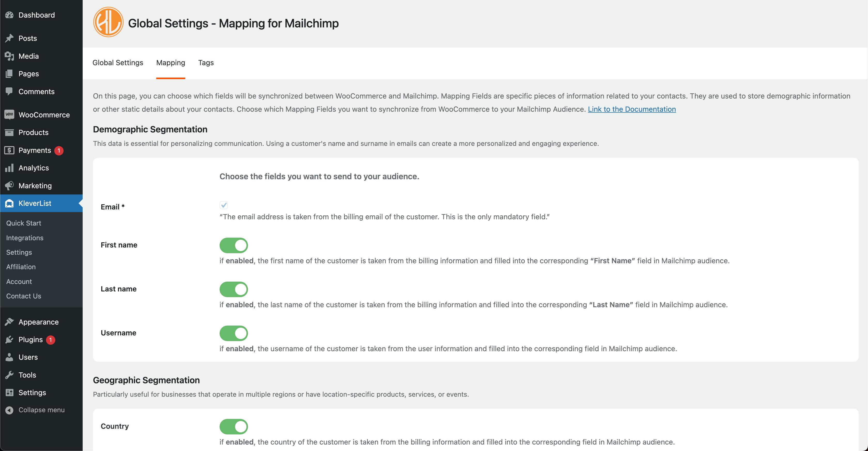
Task: Click the Plugins update count badge
Action: coord(51,340)
